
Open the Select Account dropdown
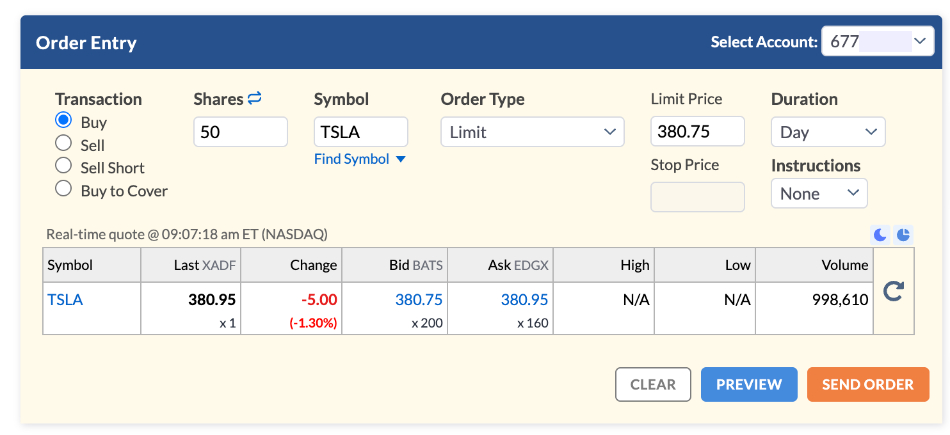coord(877,42)
